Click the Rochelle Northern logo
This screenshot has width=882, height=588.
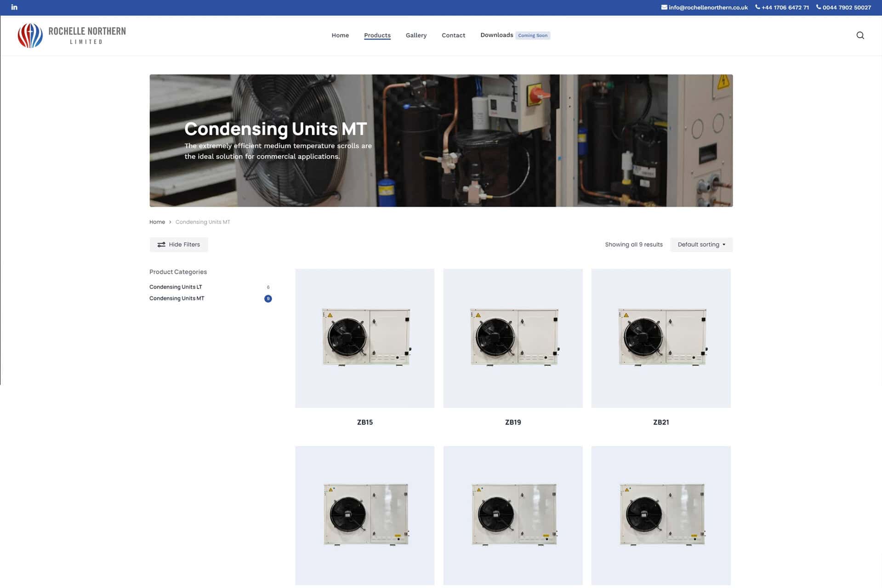tap(72, 36)
